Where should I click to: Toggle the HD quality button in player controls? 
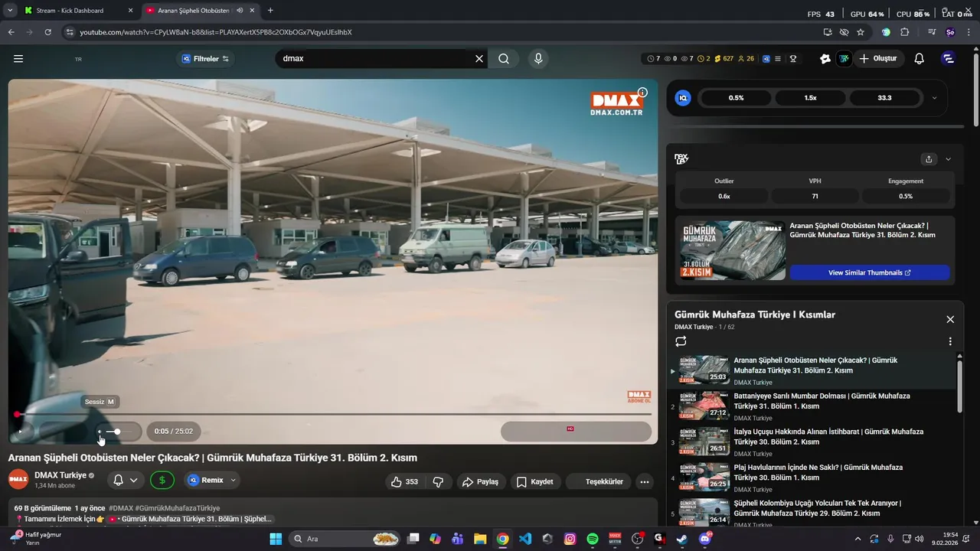(570, 429)
